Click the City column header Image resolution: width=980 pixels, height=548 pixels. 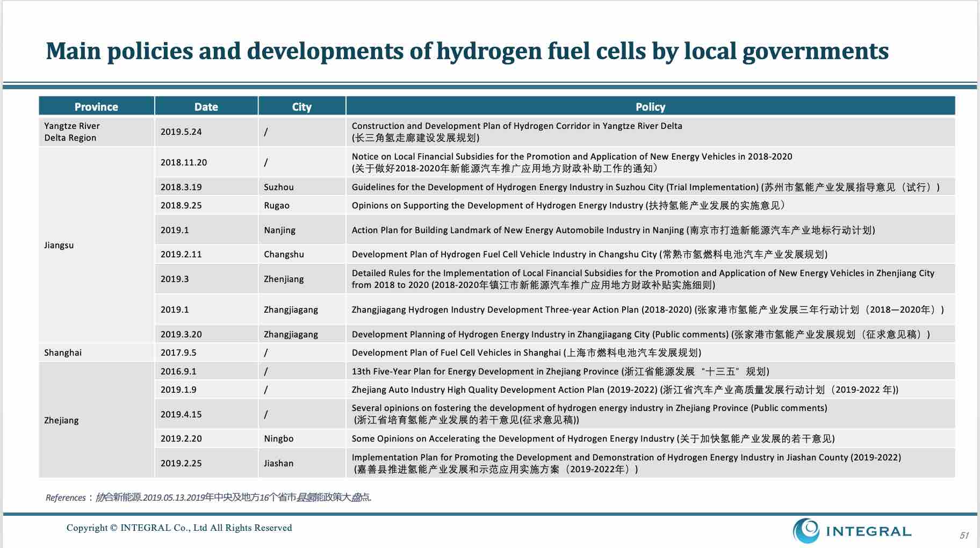(302, 106)
